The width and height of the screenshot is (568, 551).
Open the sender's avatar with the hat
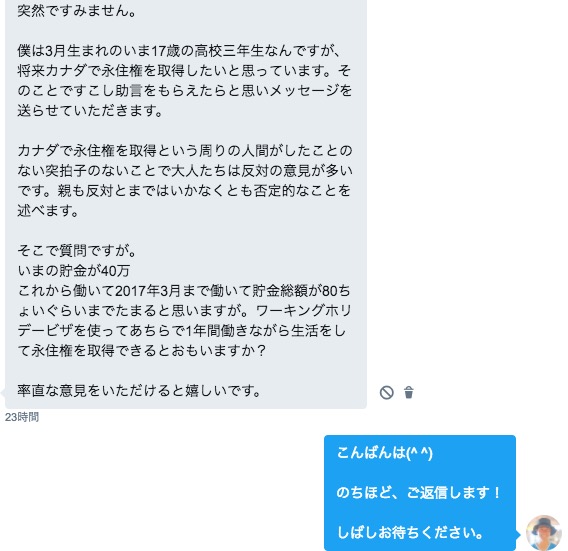544,533
